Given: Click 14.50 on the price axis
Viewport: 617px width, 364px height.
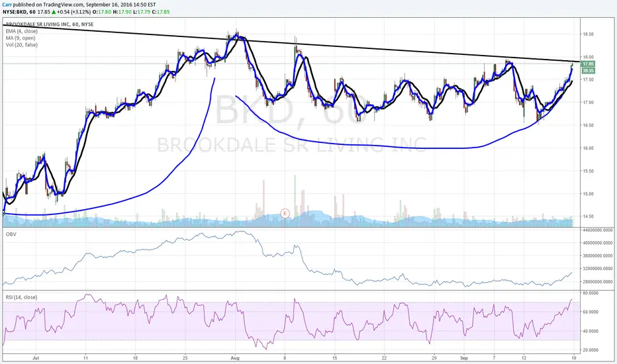Looking at the screenshot, I should click(588, 216).
